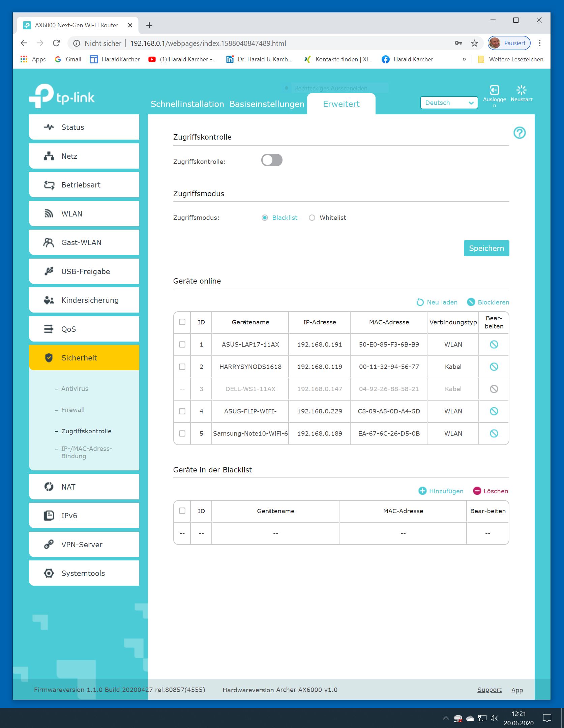Go back to the previous page

(x=24, y=43)
